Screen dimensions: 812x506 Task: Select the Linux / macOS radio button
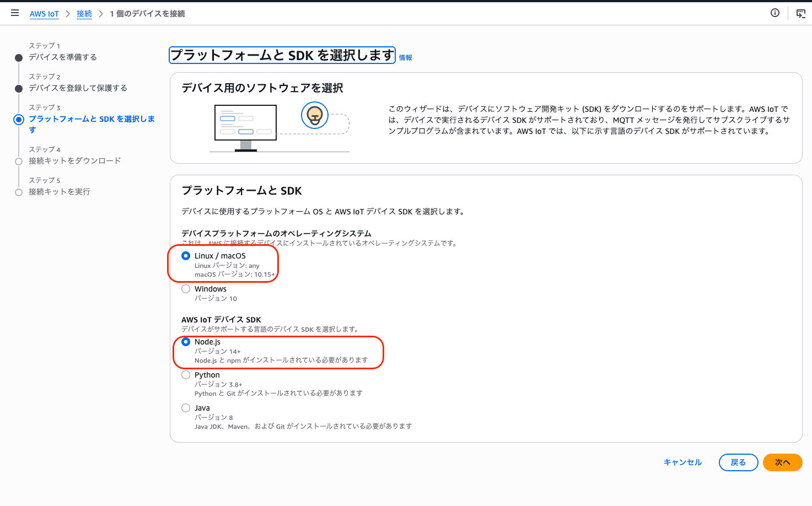(186, 256)
